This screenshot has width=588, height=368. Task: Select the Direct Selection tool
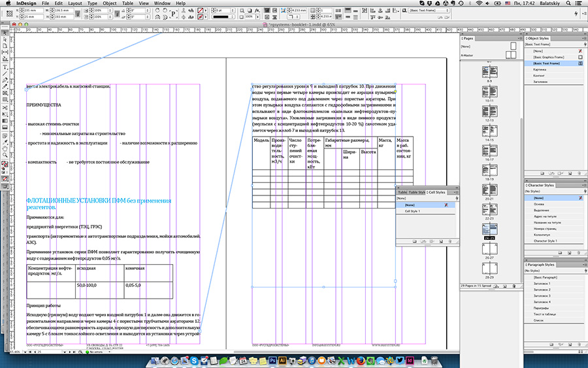5,39
